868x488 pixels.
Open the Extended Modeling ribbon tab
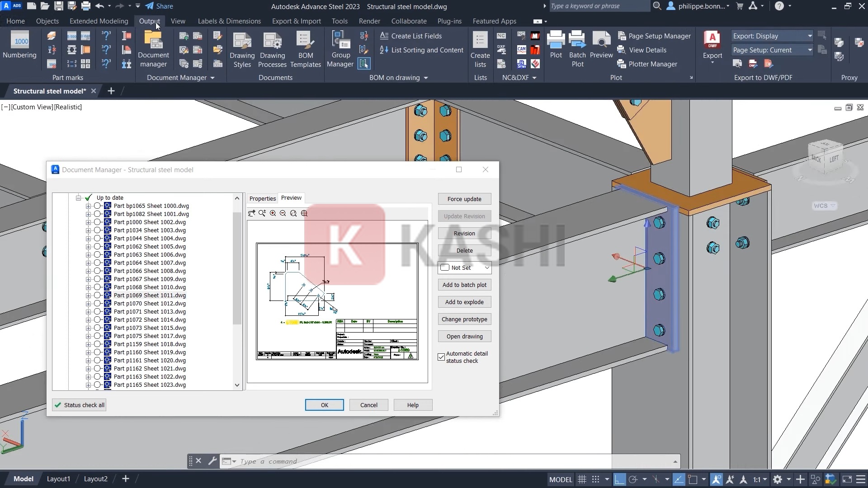point(99,21)
